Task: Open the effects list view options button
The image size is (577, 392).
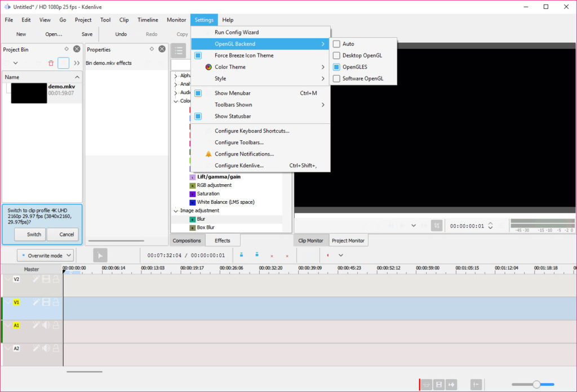Action: coord(179,51)
